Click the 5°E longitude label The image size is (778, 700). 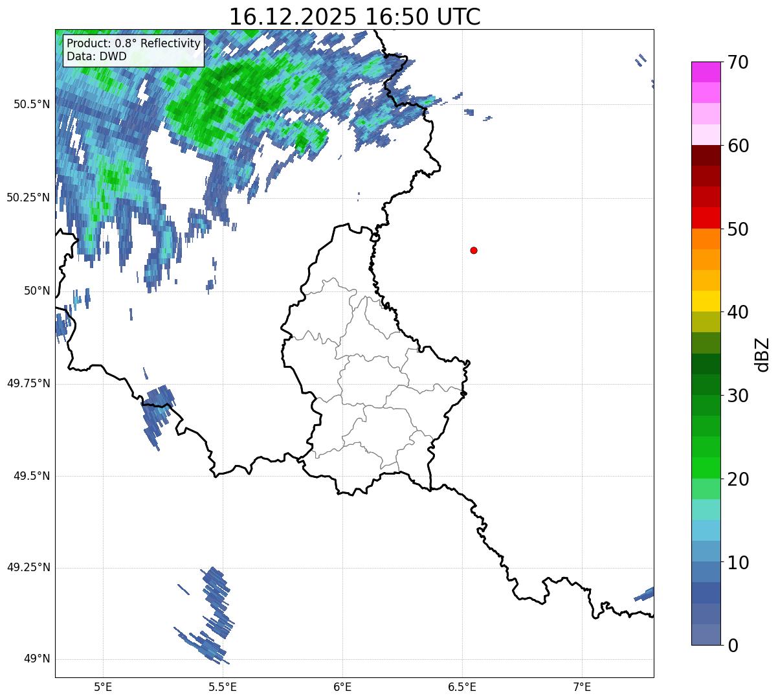(x=103, y=686)
